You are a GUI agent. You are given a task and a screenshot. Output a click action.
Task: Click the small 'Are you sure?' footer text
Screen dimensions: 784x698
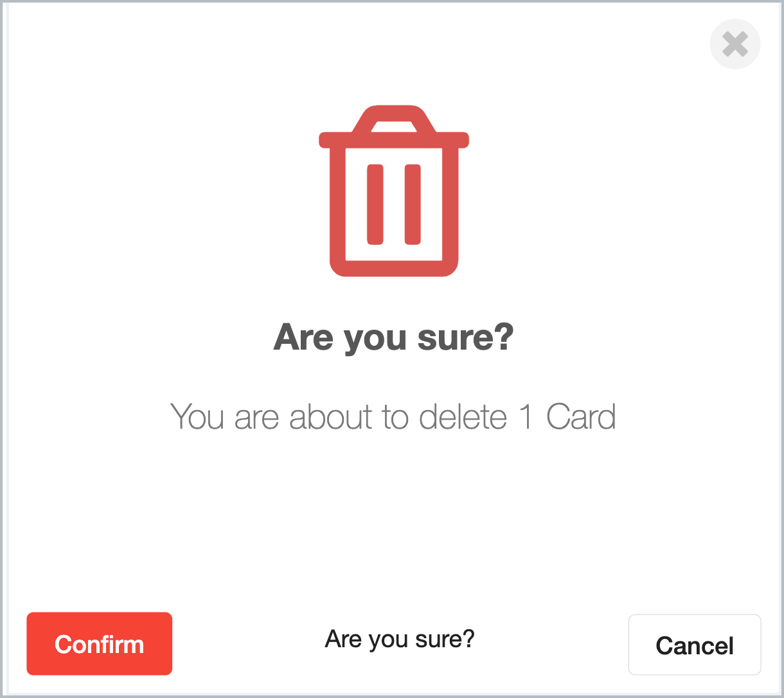[400, 639]
